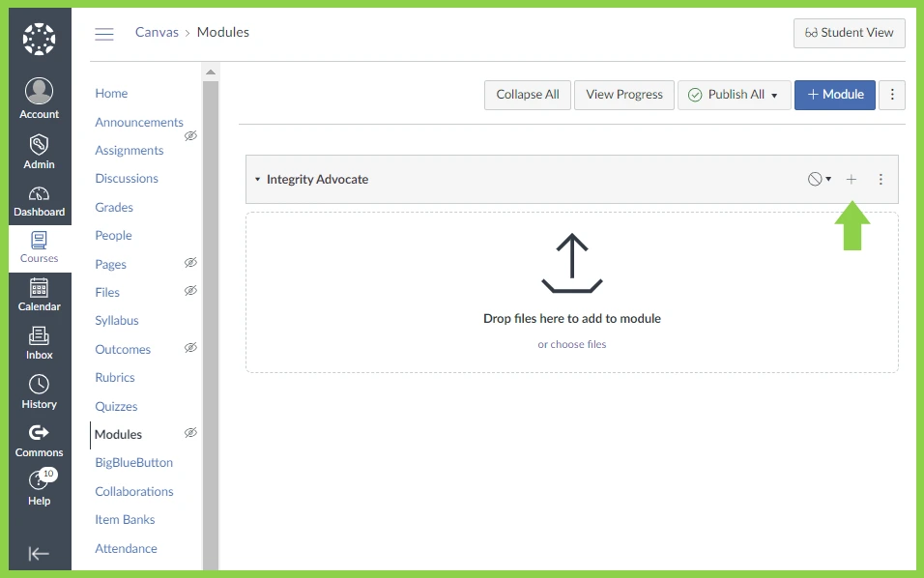Collapse the global navigation sidebar
924x578 pixels.
pos(39,553)
